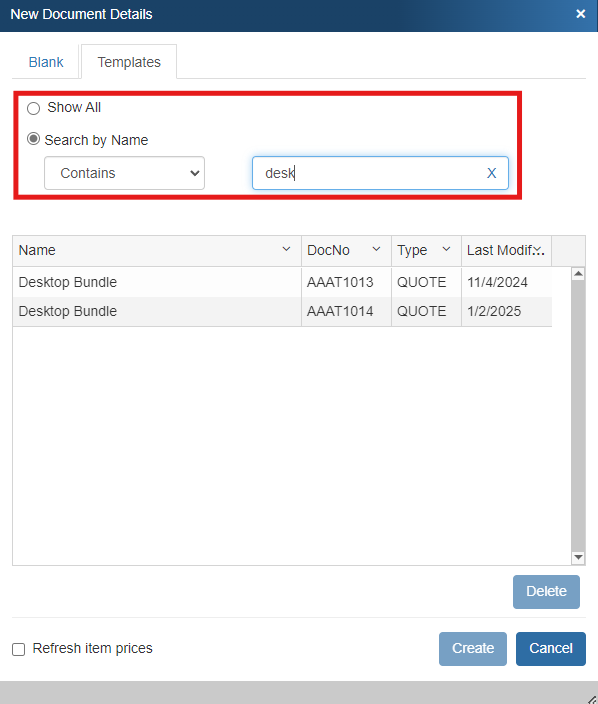Close the New Document Details dialog
Image resolution: width=598 pixels, height=704 pixels.
[x=580, y=14]
